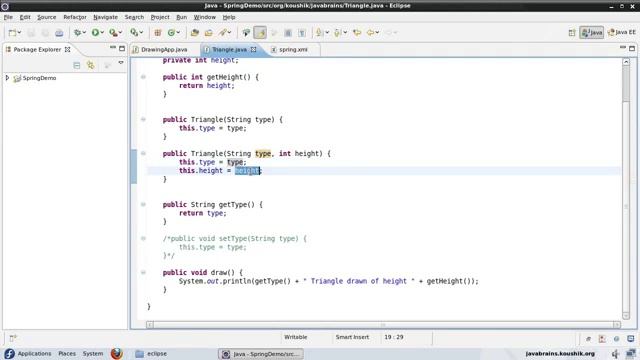Collapse draw() method fold marker
Screen dimensions: 640x360
[x=143, y=272]
